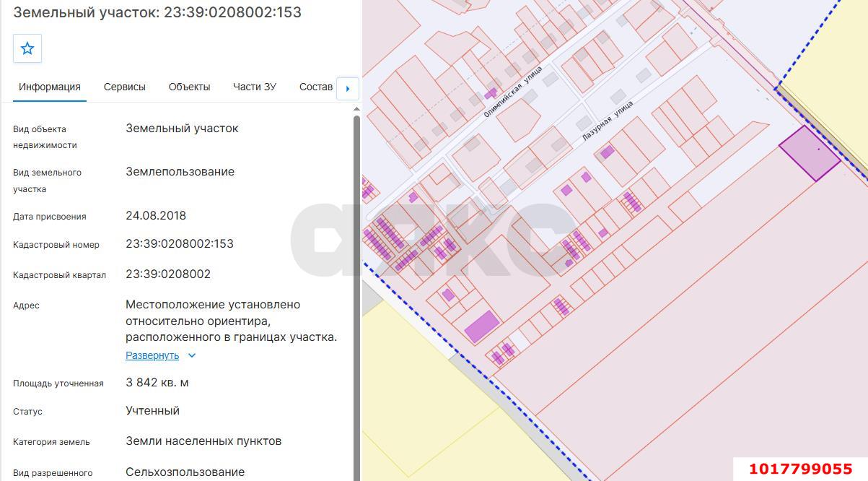Viewport: 868px width, 481px height.
Task: Show more tabs with right arrow button
Action: [348, 89]
